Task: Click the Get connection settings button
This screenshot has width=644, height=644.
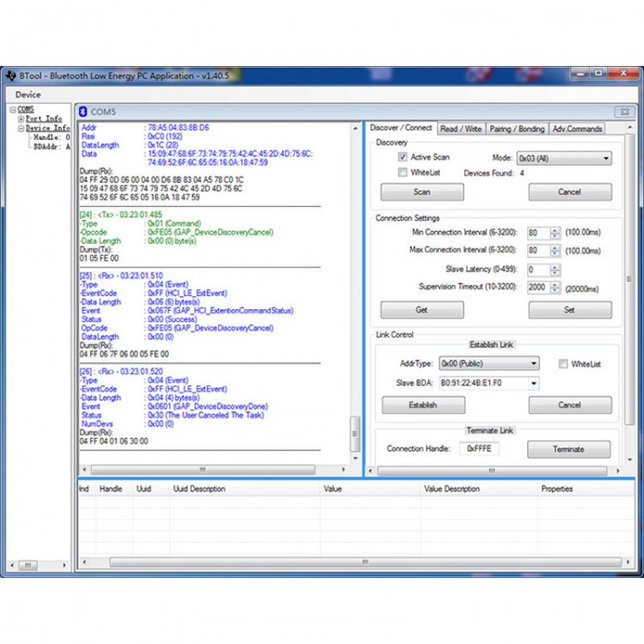Action: (422, 310)
